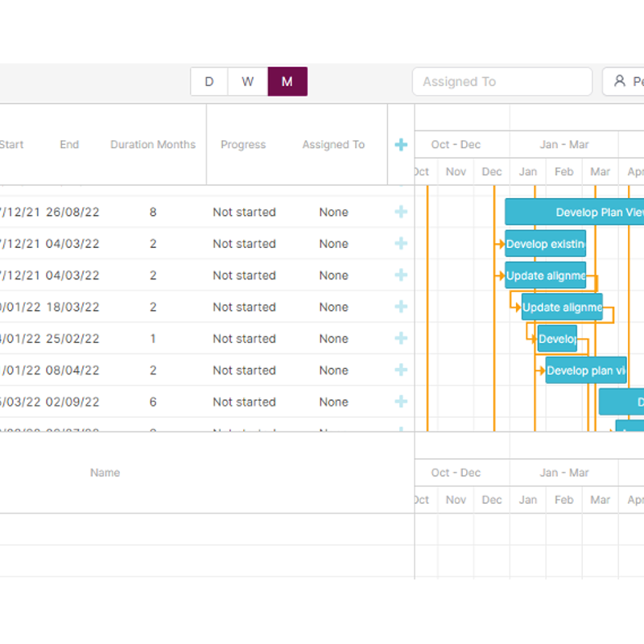Open the Assigned To filter box

coord(502,81)
